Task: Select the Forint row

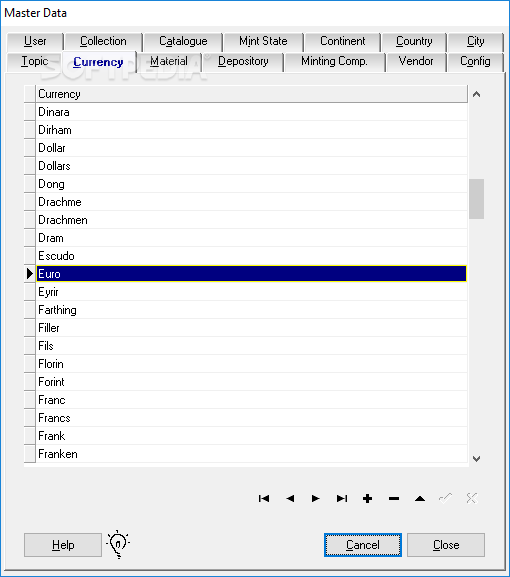Action: (252, 382)
